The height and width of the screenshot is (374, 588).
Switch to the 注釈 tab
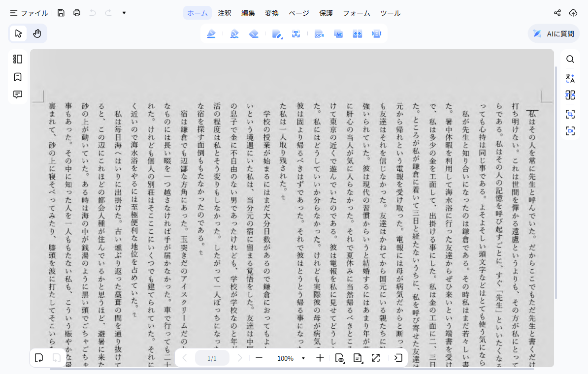(224, 13)
